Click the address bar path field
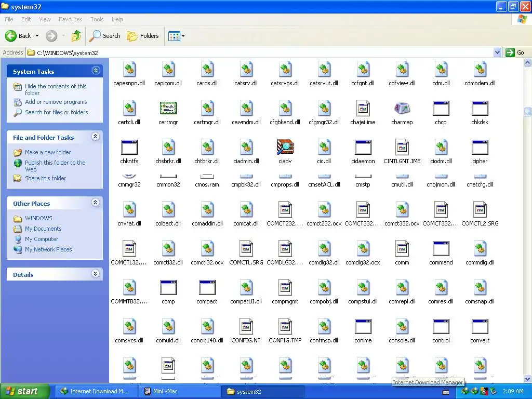 [x=260, y=52]
